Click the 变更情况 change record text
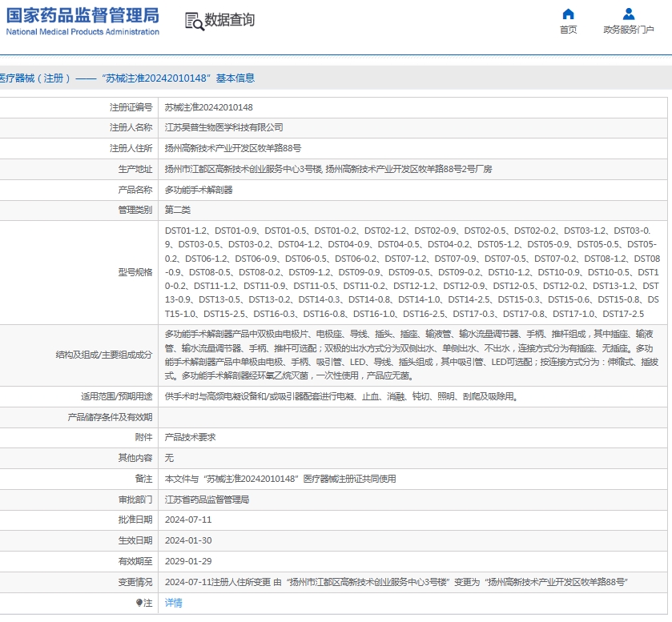Image resolution: width=672 pixels, height=622 pixels. pyautogui.click(x=396, y=582)
